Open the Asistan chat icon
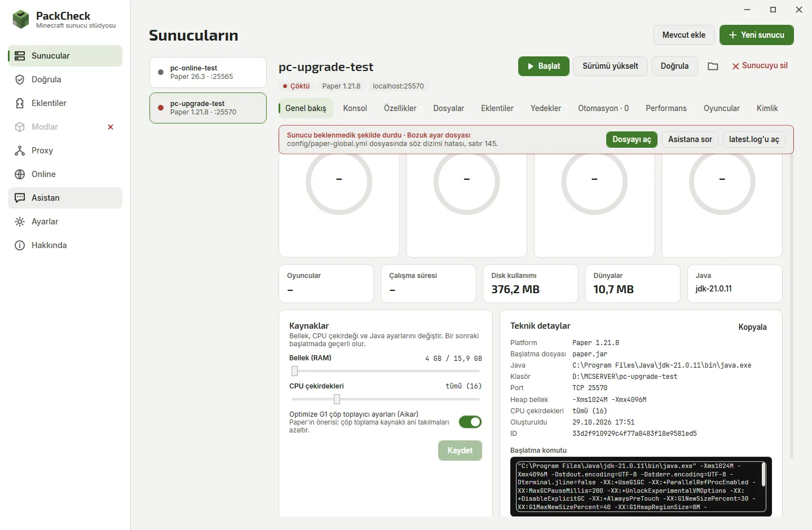Viewport: 812px width, 530px height. [20, 198]
